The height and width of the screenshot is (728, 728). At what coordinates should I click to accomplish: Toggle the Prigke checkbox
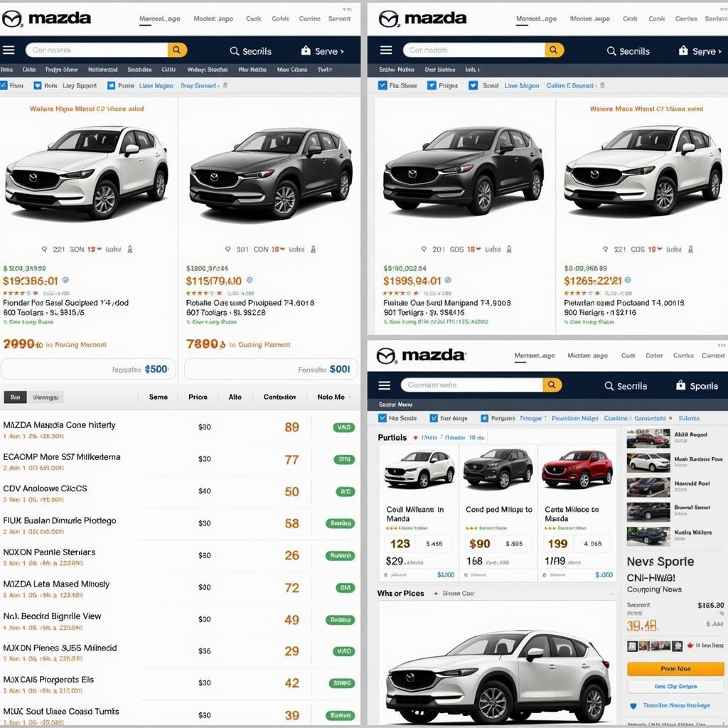(x=432, y=85)
